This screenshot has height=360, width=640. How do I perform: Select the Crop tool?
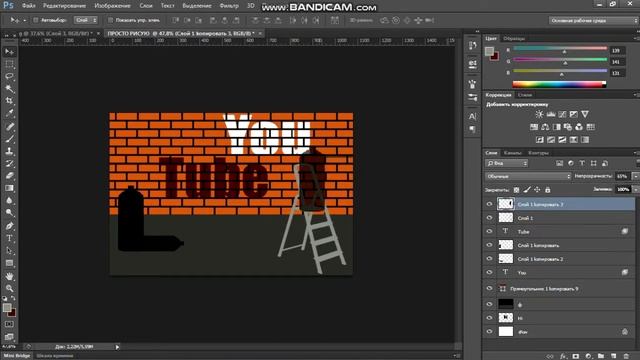pos(9,100)
